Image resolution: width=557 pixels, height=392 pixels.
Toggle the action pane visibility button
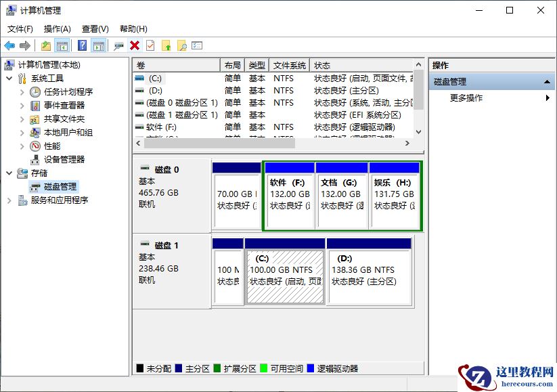coord(99,45)
